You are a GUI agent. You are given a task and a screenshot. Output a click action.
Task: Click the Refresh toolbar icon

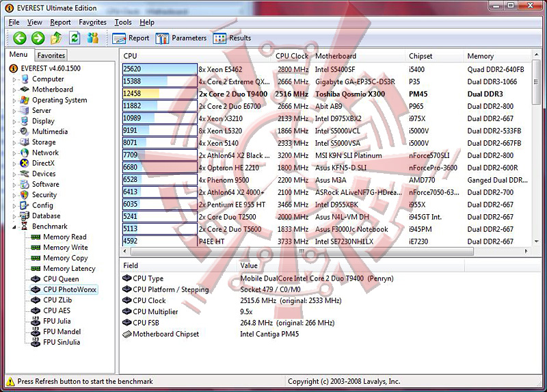pos(75,38)
